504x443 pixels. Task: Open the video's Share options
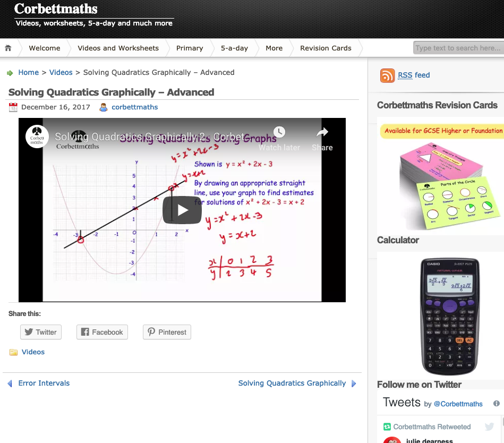tap(322, 132)
